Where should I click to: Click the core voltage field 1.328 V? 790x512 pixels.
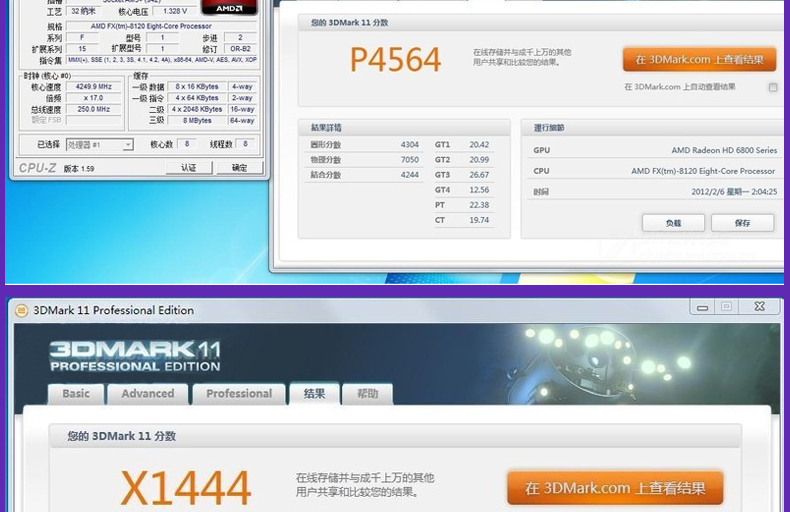[174, 11]
